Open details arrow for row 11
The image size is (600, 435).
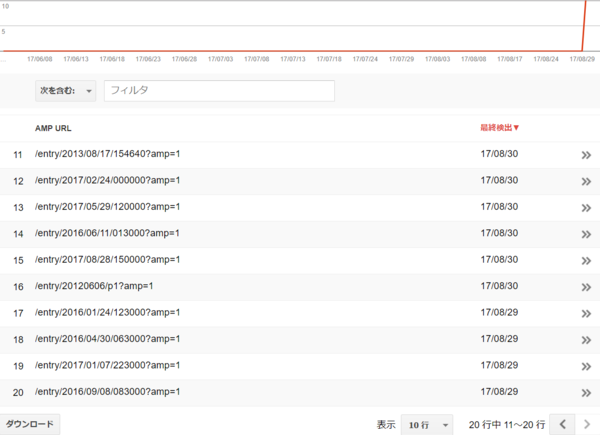[586, 155]
